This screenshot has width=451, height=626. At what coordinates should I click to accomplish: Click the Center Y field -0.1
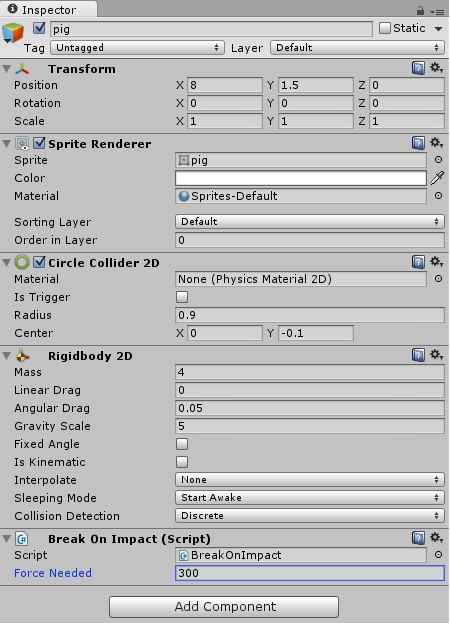coord(316,333)
